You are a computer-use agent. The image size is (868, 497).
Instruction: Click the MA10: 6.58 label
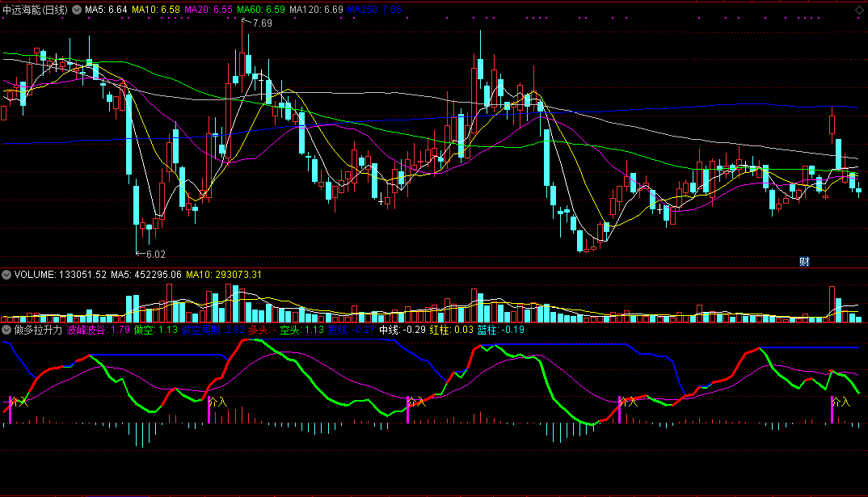155,10
